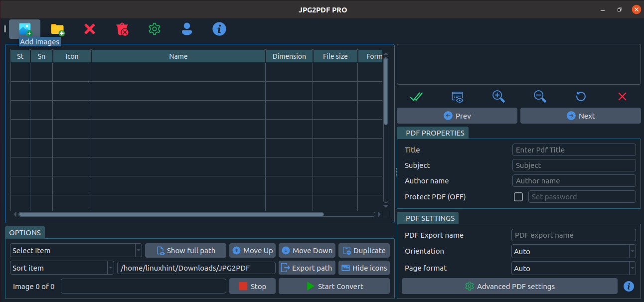Click the Add images toolbar icon
The image size is (644, 302).
coord(24,29)
